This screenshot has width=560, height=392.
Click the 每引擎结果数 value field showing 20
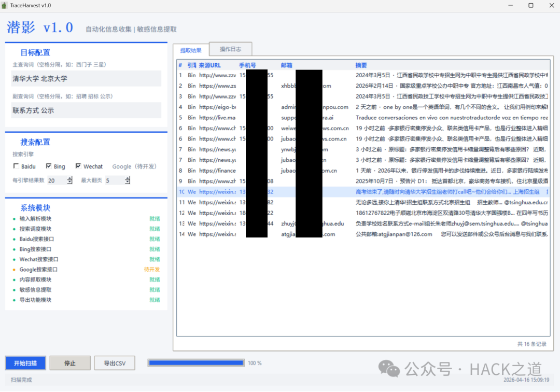tap(57, 180)
